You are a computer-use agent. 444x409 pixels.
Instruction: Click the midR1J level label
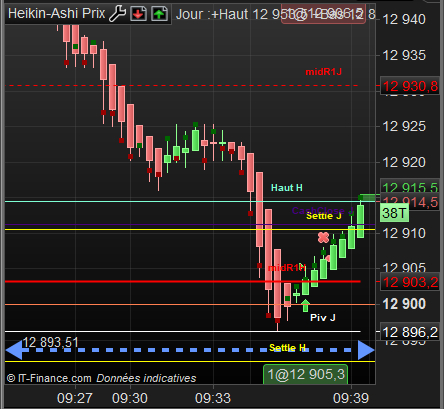coord(323,72)
